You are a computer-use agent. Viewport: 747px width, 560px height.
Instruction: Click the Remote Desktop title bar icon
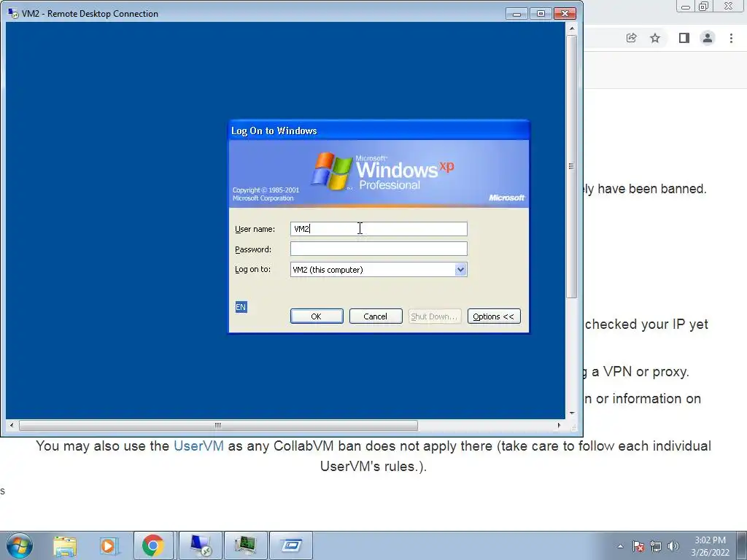tap(13, 13)
